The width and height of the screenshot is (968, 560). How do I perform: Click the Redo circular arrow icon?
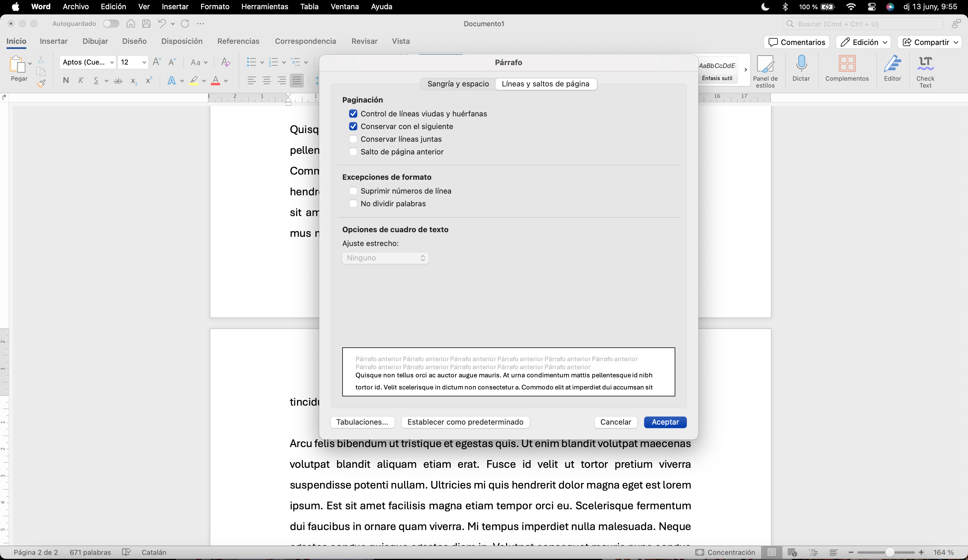coord(185,24)
